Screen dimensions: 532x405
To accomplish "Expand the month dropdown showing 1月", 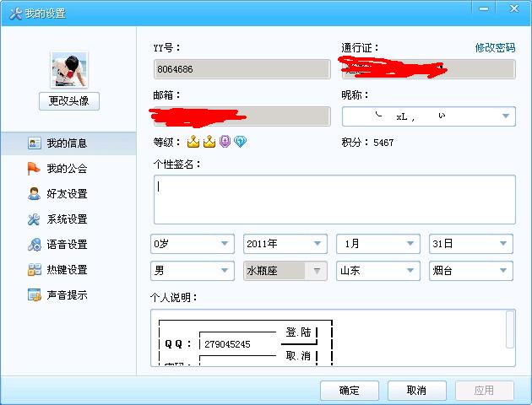I will tap(378, 244).
